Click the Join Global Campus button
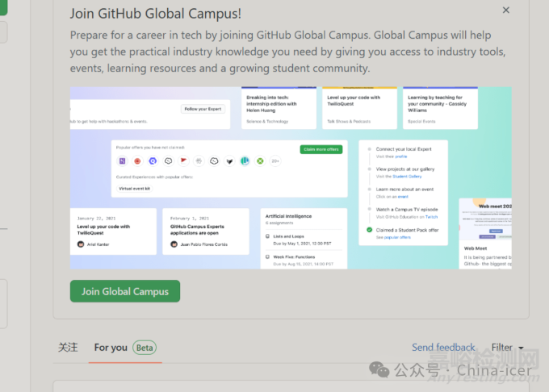Viewport: 549px width, 392px height. click(x=125, y=291)
